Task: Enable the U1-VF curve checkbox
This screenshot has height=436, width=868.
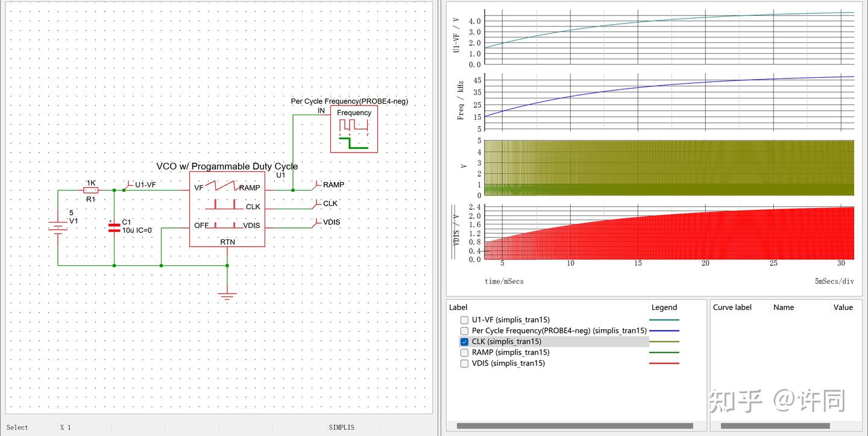Action: click(x=464, y=320)
